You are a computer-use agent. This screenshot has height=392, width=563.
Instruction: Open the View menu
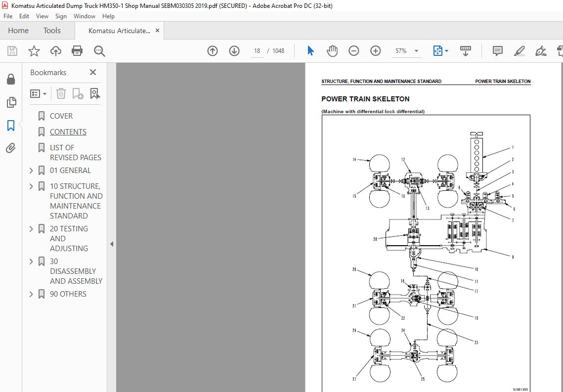coord(43,16)
